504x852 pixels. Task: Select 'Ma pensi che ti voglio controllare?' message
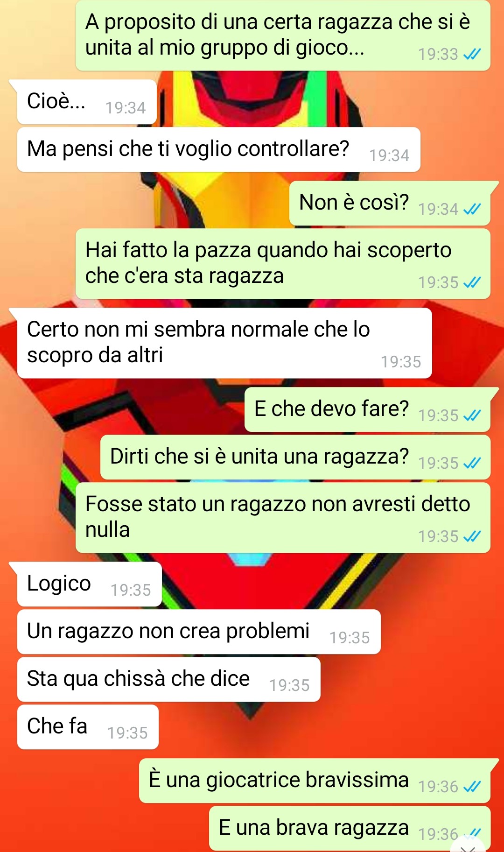click(219, 149)
